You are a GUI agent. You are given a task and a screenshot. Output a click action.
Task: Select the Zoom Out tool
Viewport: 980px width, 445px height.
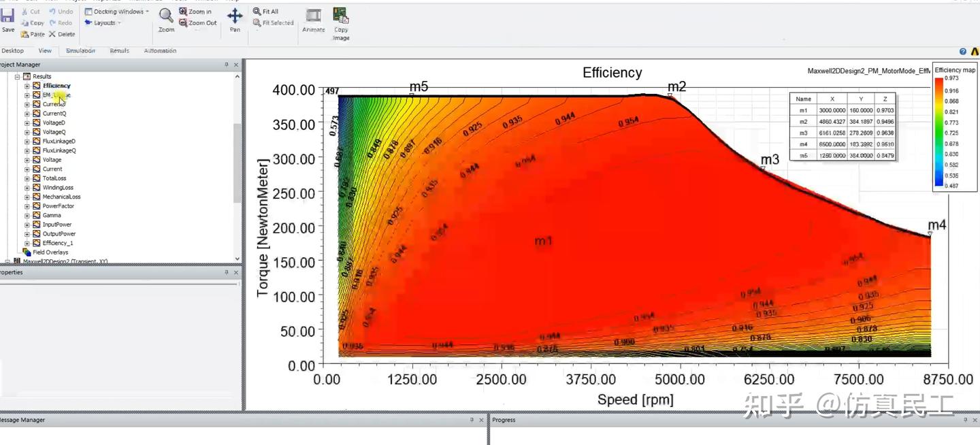pyautogui.click(x=197, y=22)
